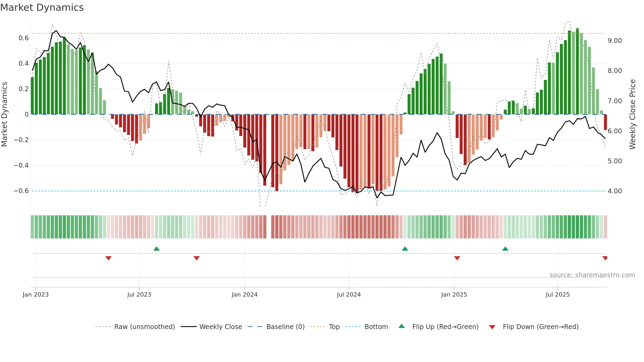This screenshot has height=362, width=644.
Task: Click the red flip-down marker before Jan 2024
Action: (x=197, y=258)
